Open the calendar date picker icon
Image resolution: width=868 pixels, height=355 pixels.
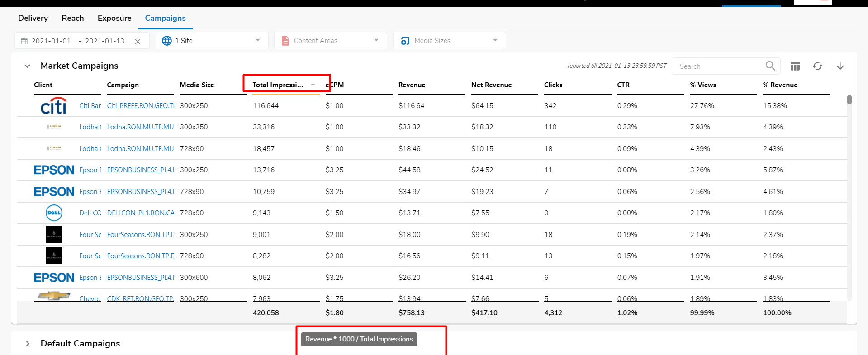pyautogui.click(x=24, y=41)
